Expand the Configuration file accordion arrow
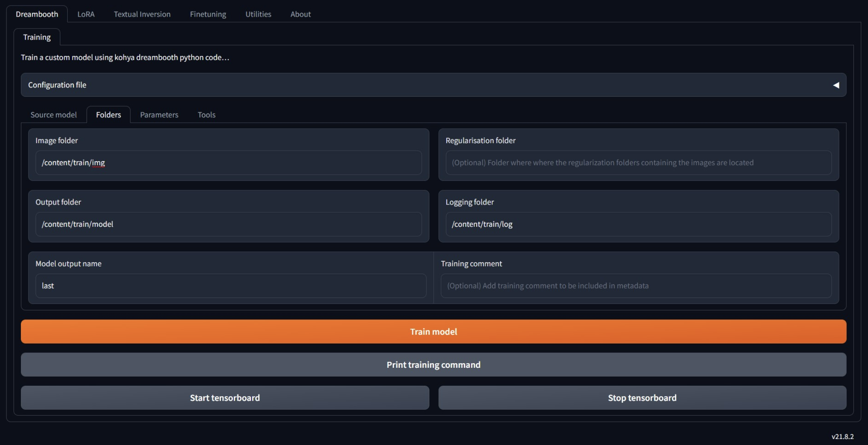This screenshot has height=445, width=868. pos(836,85)
